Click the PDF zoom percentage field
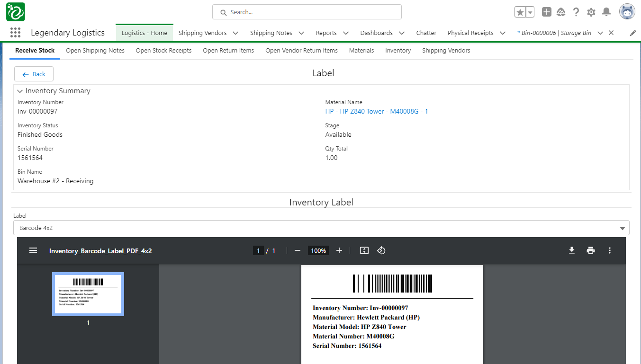This screenshot has width=641, height=364. point(318,250)
